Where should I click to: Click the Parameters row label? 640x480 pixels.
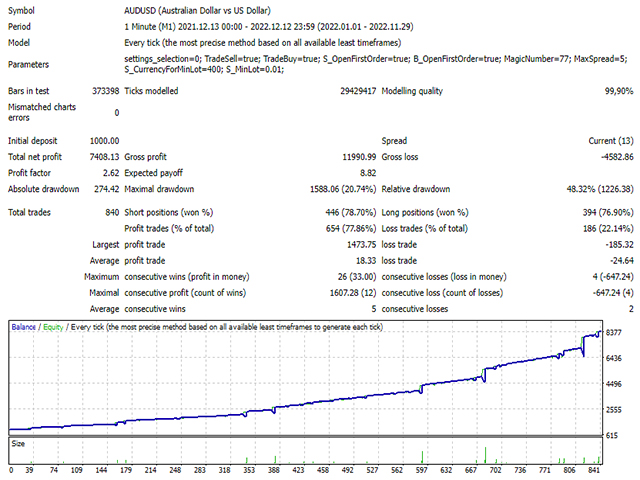28,64
